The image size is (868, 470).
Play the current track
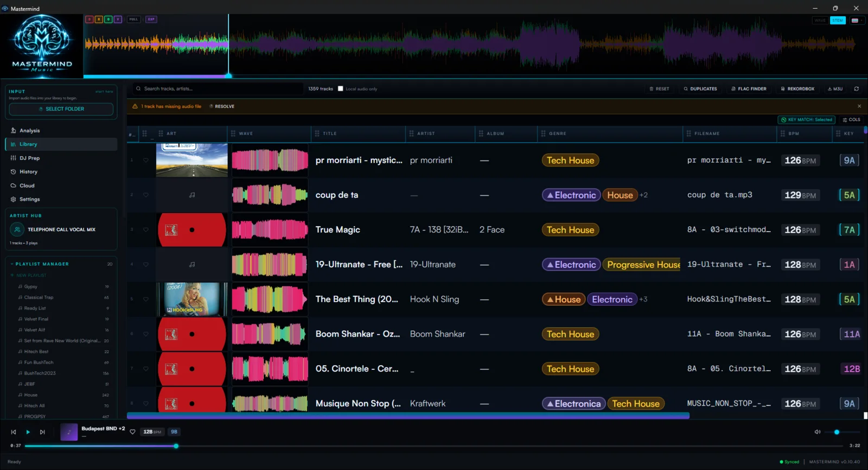pos(28,432)
